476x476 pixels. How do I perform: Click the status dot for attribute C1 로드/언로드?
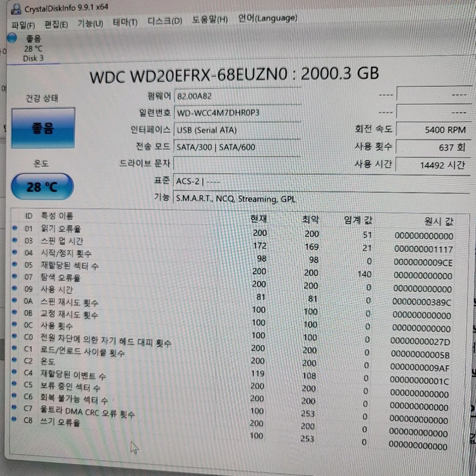[14, 348]
